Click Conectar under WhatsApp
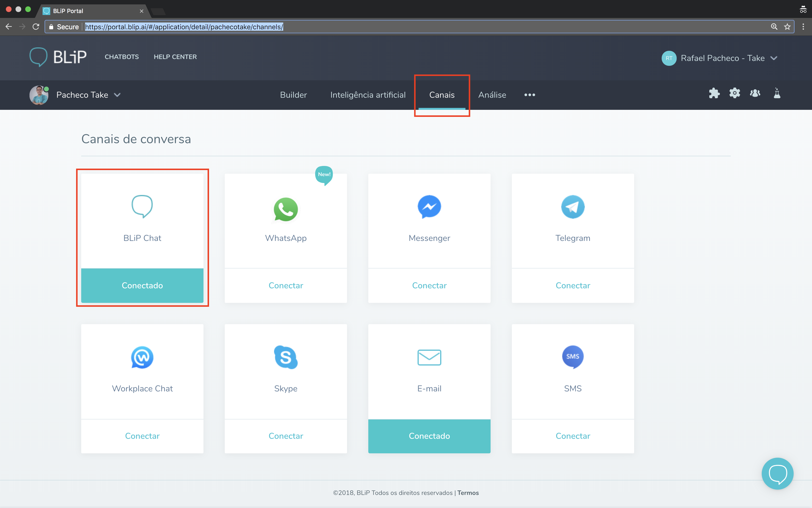This screenshot has height=508, width=812. tap(286, 285)
